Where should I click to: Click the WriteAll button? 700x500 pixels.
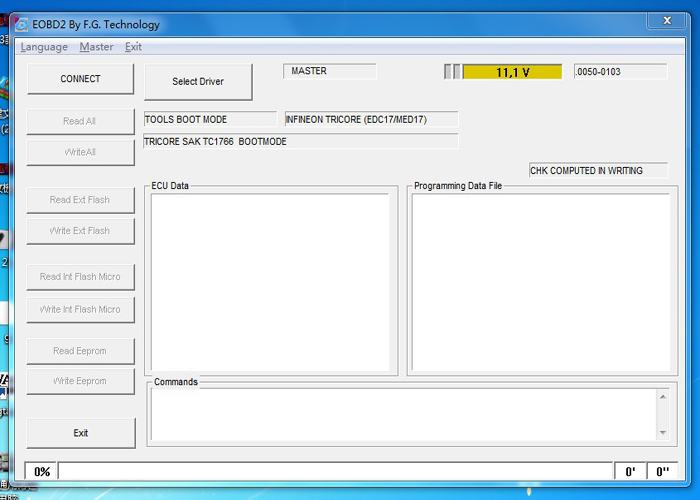[80, 153]
